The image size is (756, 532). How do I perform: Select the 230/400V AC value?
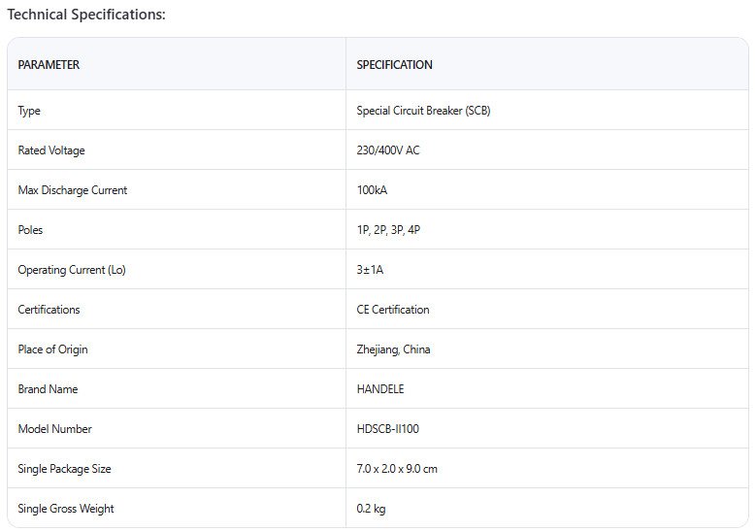[x=388, y=150]
